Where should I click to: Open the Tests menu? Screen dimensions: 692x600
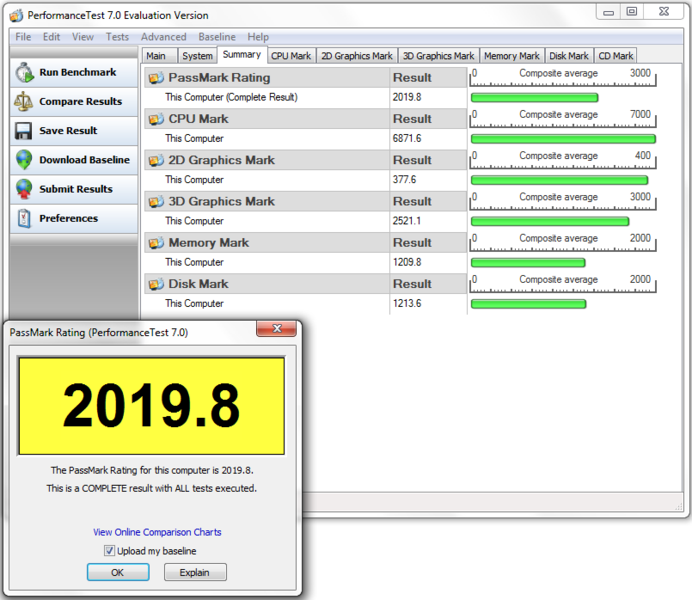click(x=117, y=37)
